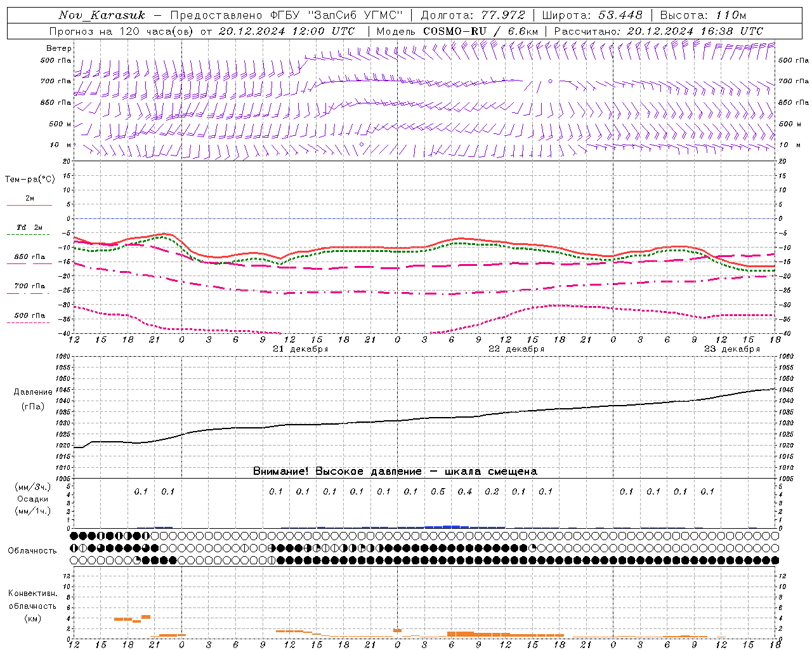Viewport: 812px width, 650px height.
Task: Click the precipitation value "0.5"
Action: pos(438,491)
